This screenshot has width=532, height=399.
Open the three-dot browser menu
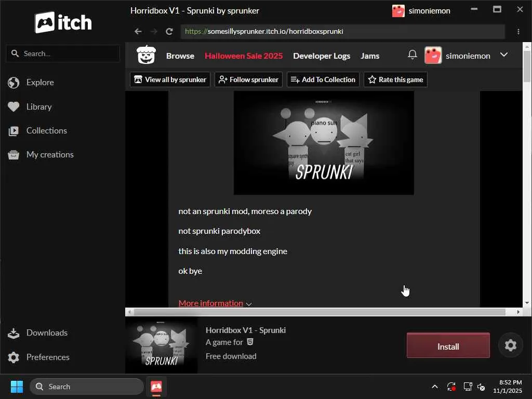pyautogui.click(x=518, y=32)
